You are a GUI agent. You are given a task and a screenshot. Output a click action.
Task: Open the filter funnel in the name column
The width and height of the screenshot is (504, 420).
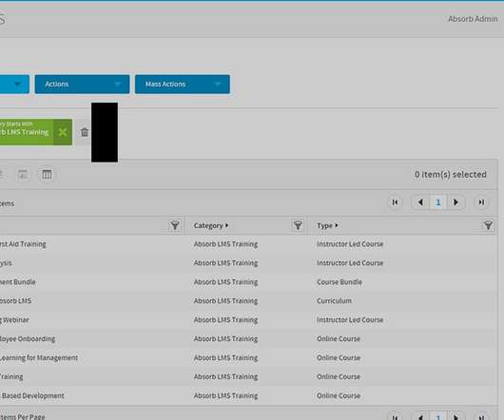coord(175,225)
